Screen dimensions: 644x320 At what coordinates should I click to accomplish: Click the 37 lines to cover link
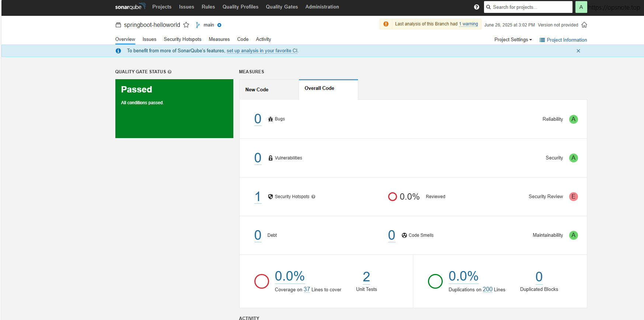307,289
